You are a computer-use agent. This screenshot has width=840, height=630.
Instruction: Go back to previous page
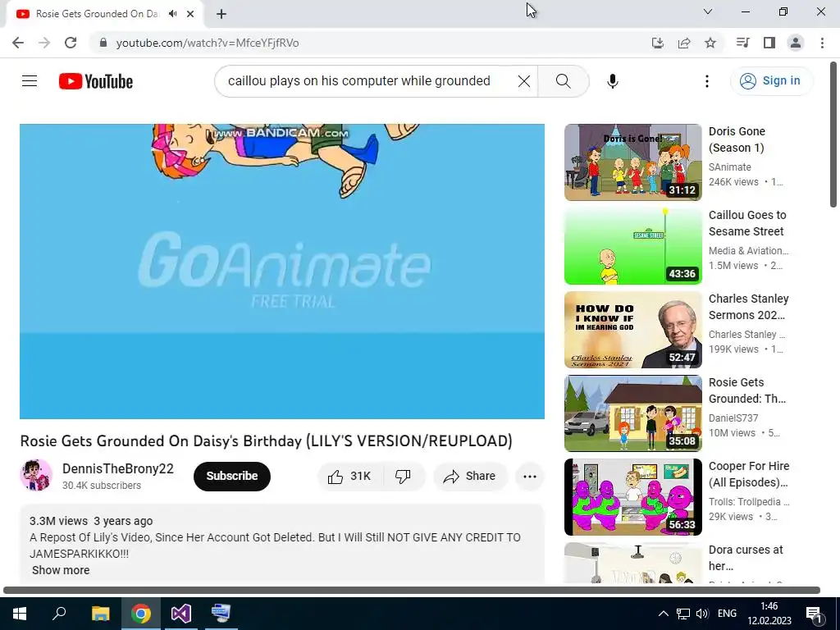[18, 43]
